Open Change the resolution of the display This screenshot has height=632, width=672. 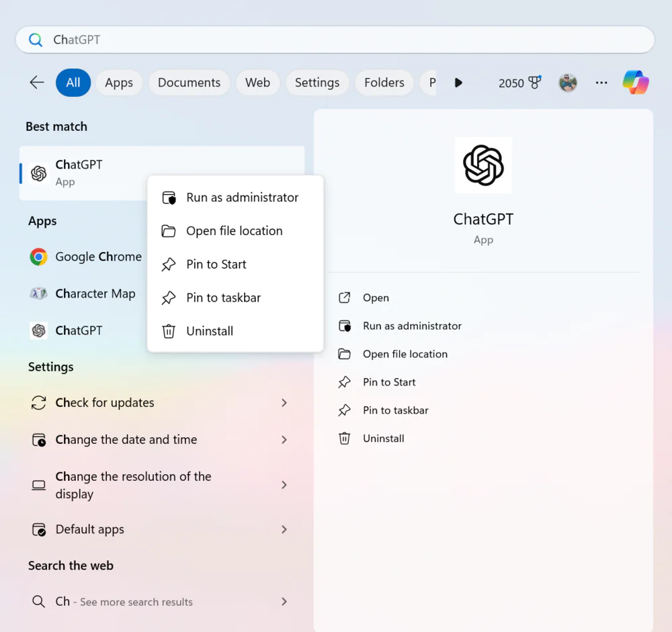coord(162,485)
